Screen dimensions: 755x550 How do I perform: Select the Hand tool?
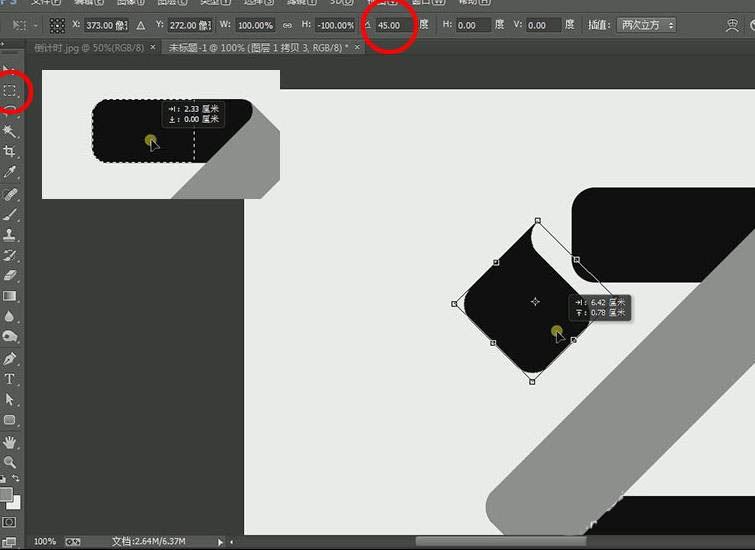10,441
